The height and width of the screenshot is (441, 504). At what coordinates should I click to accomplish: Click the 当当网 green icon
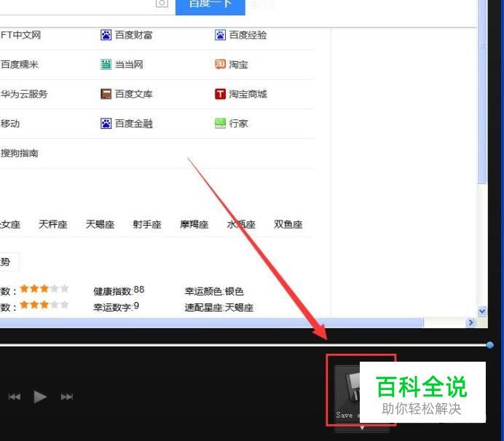106,64
